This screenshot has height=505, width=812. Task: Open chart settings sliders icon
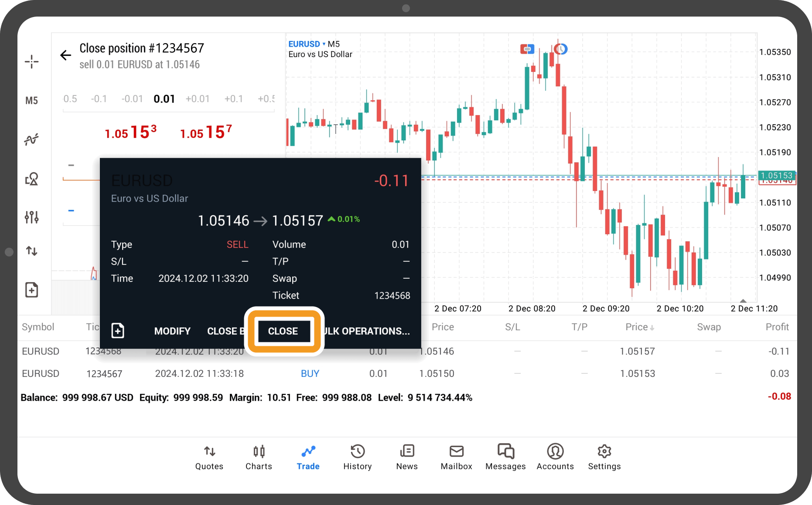pyautogui.click(x=31, y=217)
